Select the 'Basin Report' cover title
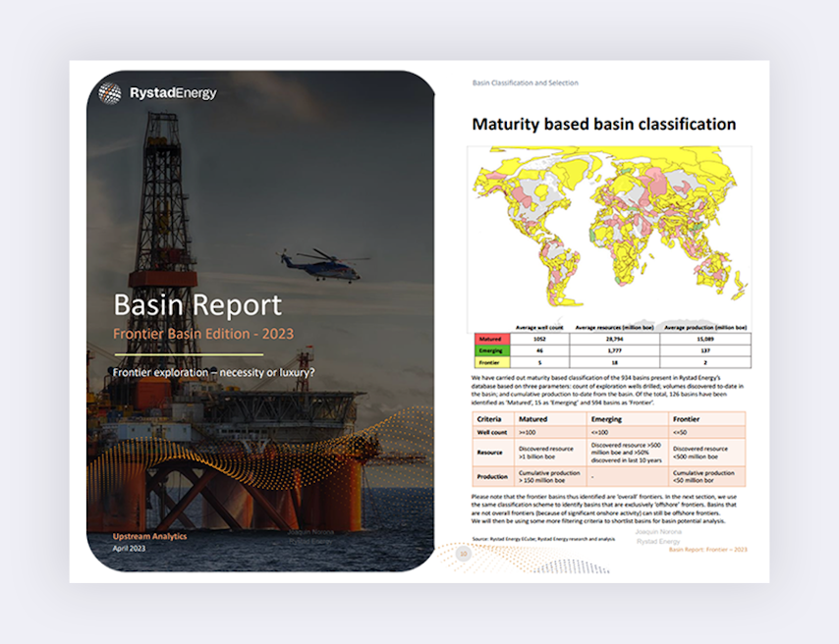 point(197,305)
